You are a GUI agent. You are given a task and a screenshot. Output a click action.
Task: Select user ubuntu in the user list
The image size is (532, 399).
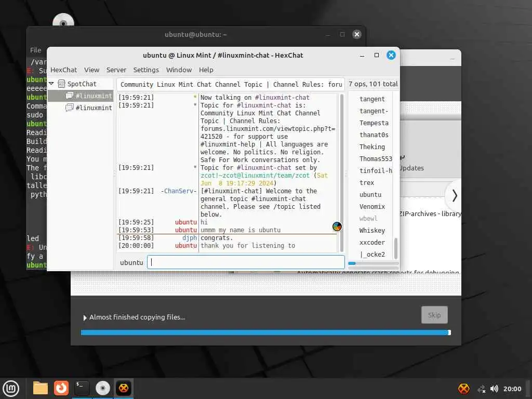(x=371, y=194)
